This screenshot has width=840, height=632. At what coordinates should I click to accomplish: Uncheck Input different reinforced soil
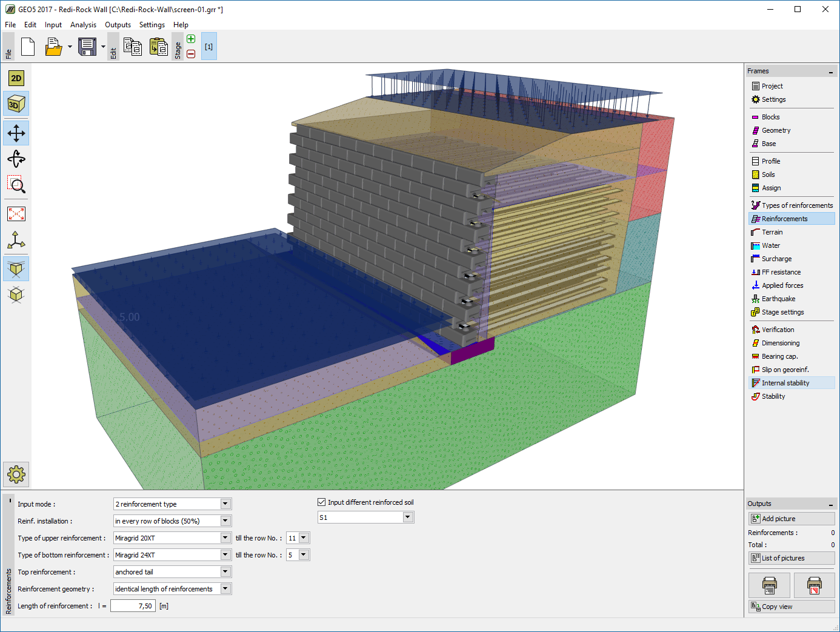pos(322,502)
